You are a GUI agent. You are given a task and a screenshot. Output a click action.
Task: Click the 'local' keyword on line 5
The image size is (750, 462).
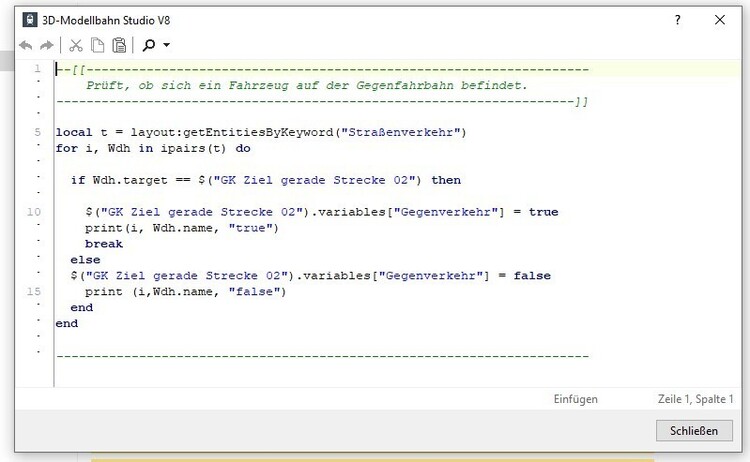[x=74, y=132]
